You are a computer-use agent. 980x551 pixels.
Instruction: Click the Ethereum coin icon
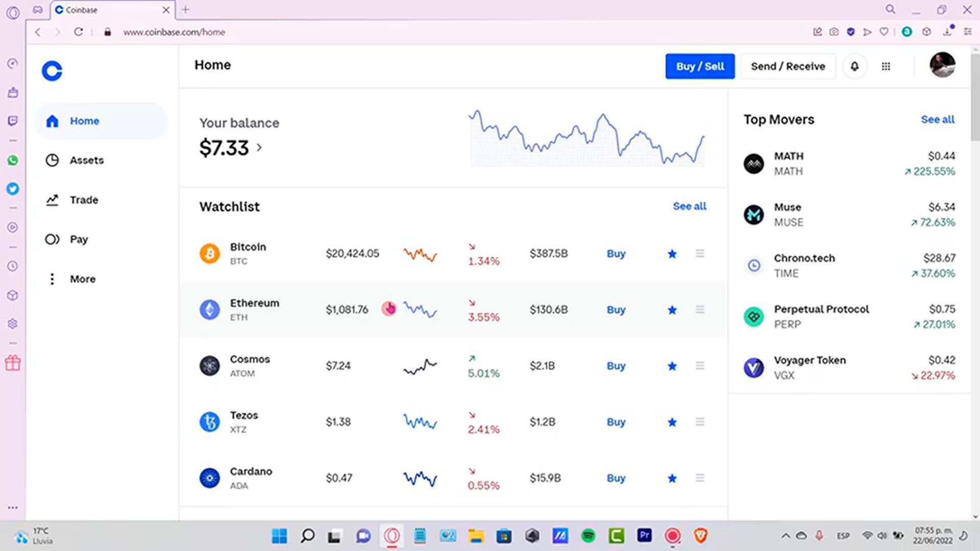[x=209, y=310]
